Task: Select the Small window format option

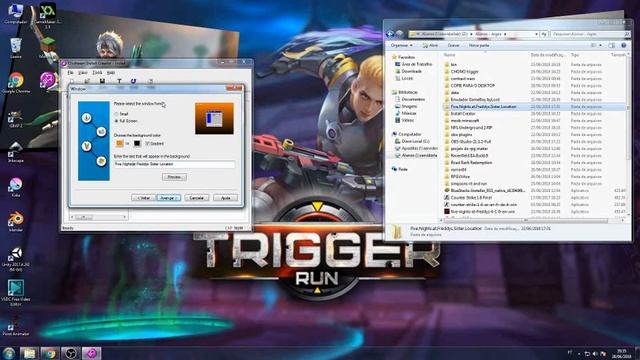Action: (122, 114)
